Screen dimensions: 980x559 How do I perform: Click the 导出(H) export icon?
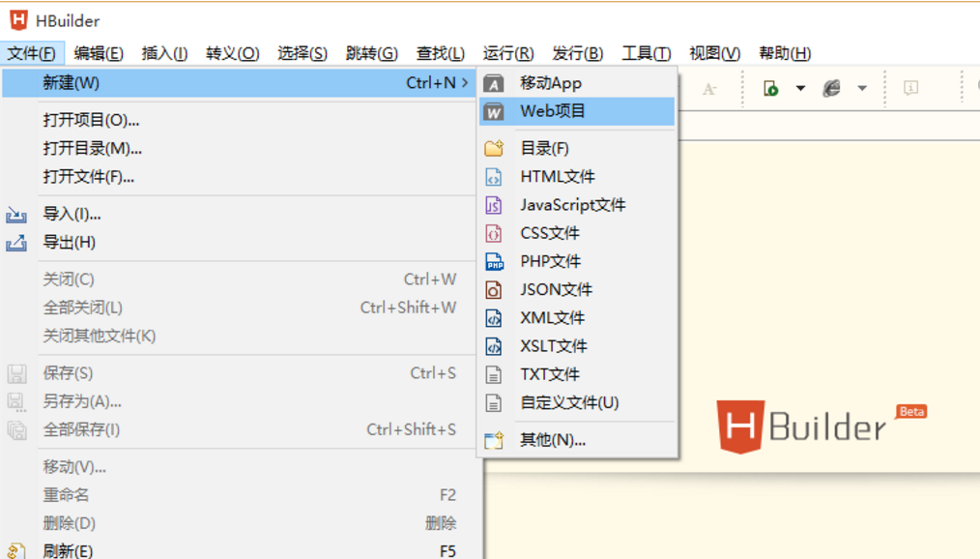click(16, 243)
